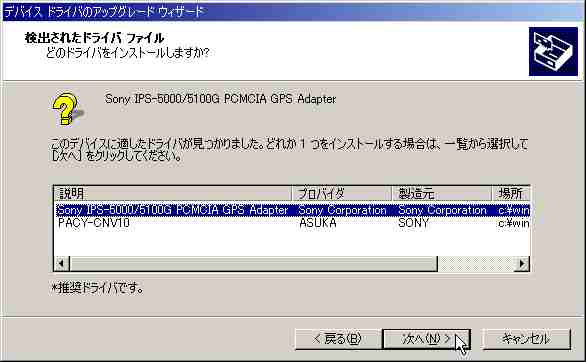The height and width of the screenshot is (362, 586).
Task: Click the プロバイダ column header
Action: pyautogui.click(x=342, y=194)
